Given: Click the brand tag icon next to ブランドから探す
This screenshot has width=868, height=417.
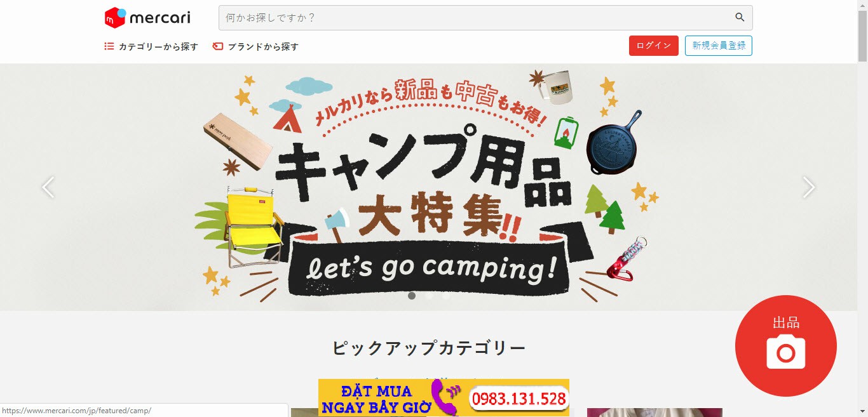Looking at the screenshot, I should click(x=218, y=46).
